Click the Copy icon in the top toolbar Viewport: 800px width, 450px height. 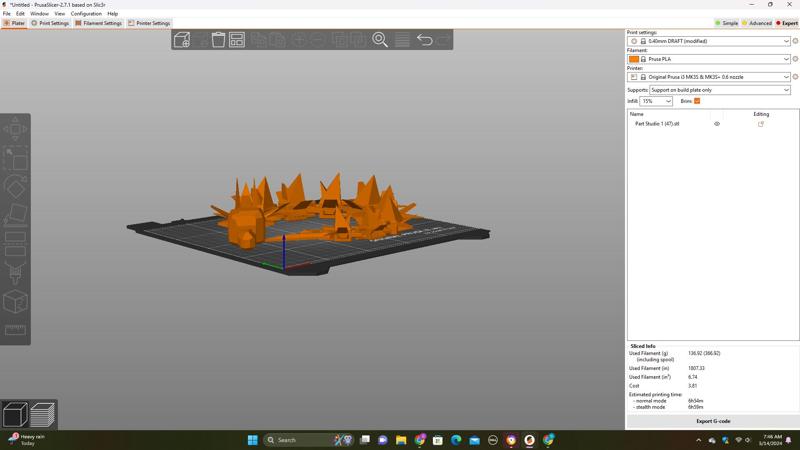tap(259, 40)
